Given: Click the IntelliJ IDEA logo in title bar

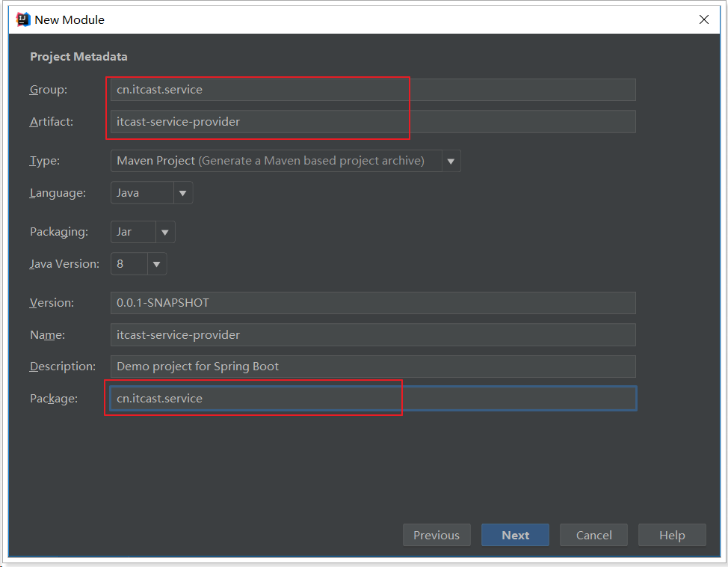Looking at the screenshot, I should pyautogui.click(x=22, y=20).
